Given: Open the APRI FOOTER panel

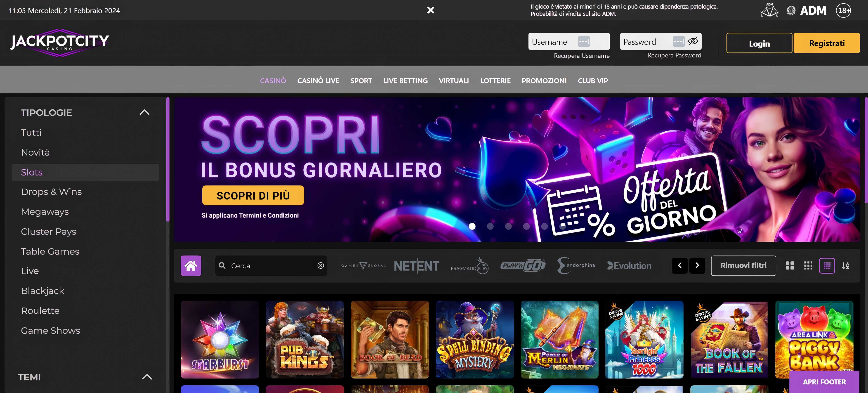Looking at the screenshot, I should point(824,382).
